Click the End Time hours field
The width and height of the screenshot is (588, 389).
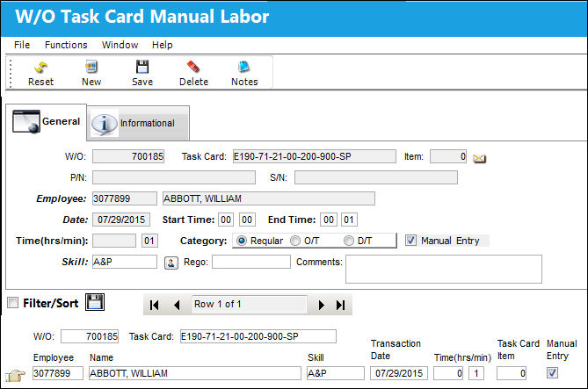point(329,220)
